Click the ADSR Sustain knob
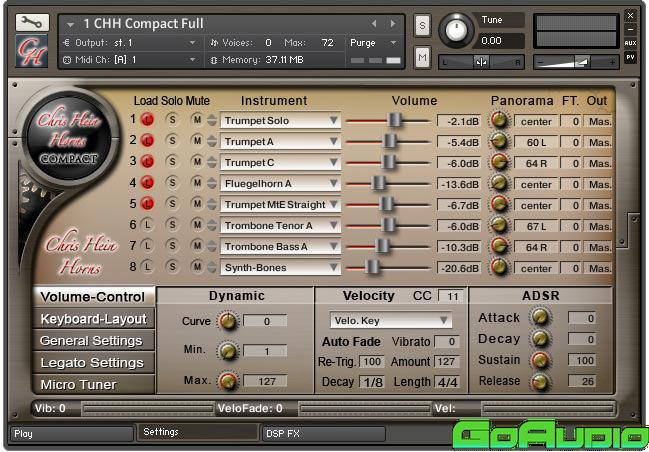Screen dimensions: 649x452 click(x=540, y=360)
